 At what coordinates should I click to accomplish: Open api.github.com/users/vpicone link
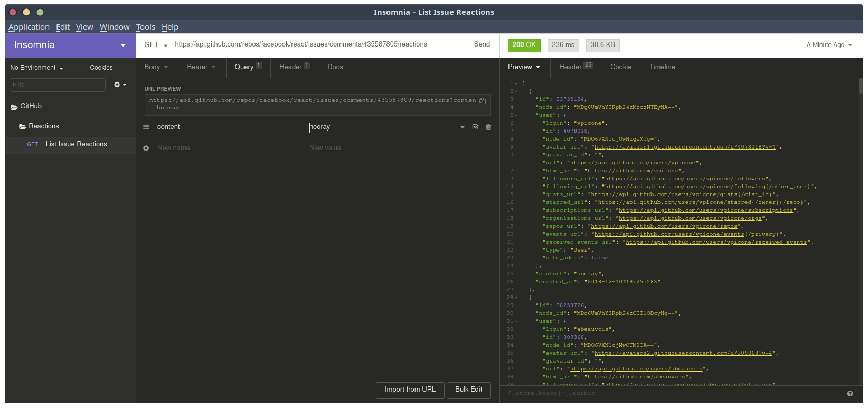coord(633,163)
